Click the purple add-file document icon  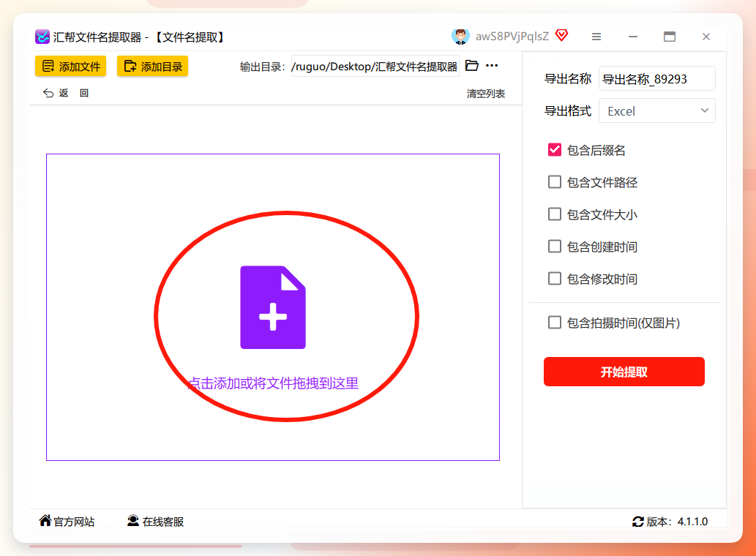273,307
